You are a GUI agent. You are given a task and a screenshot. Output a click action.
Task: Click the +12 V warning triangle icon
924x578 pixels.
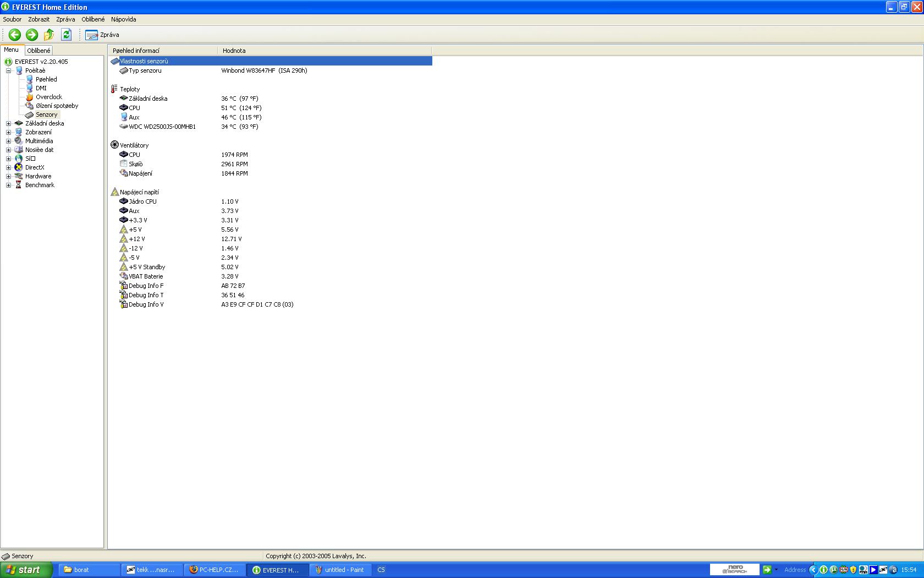[124, 239]
